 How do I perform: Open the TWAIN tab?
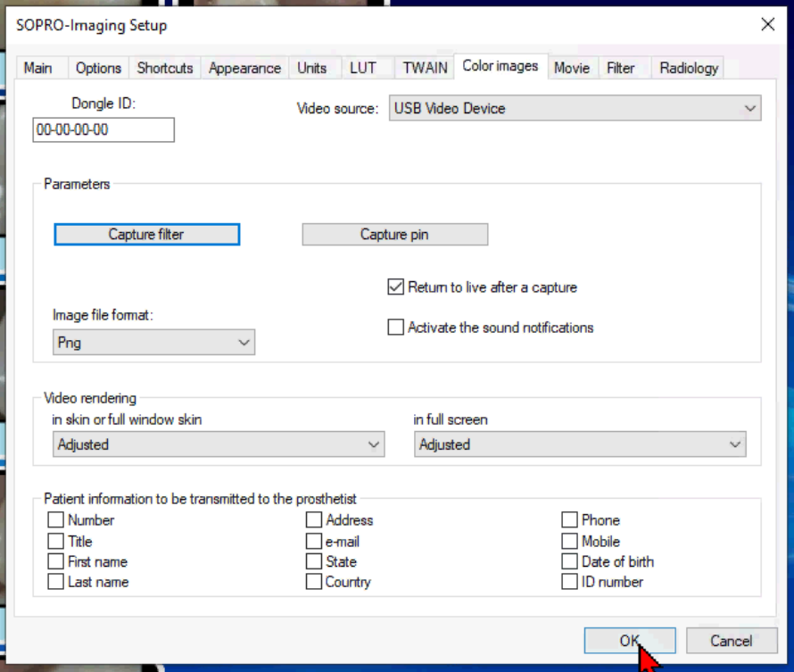425,68
